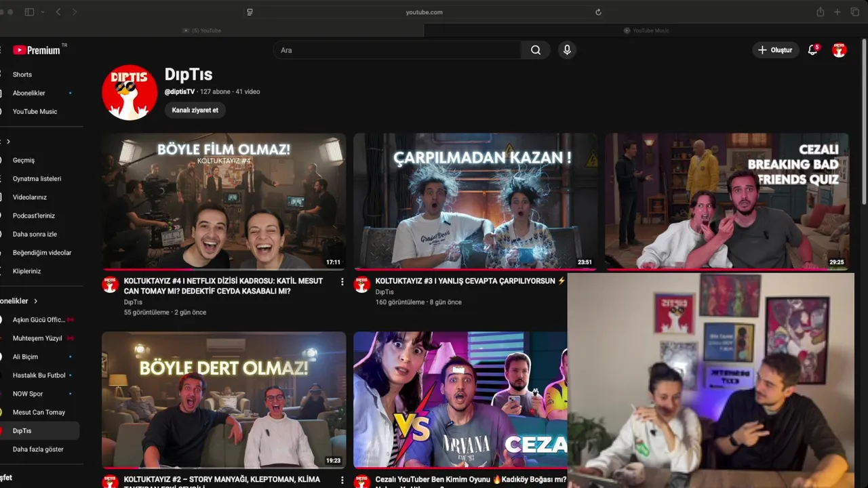Click channel avatar beside KOLTUKTAYIZ #3 title
The height and width of the screenshot is (488, 868).
(x=362, y=285)
